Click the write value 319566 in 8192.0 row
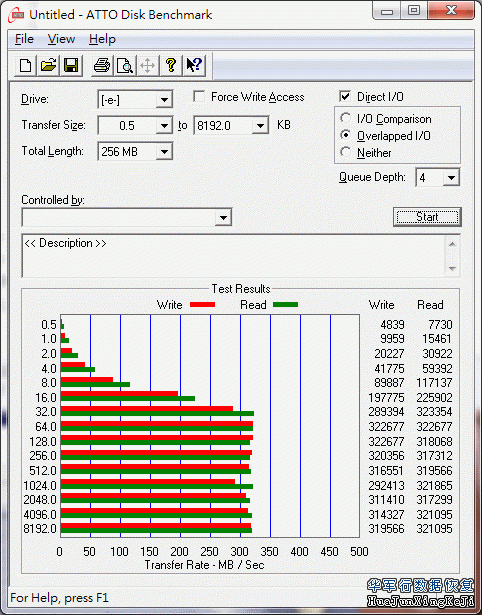Viewport: 482px width, 615px height. (386, 529)
